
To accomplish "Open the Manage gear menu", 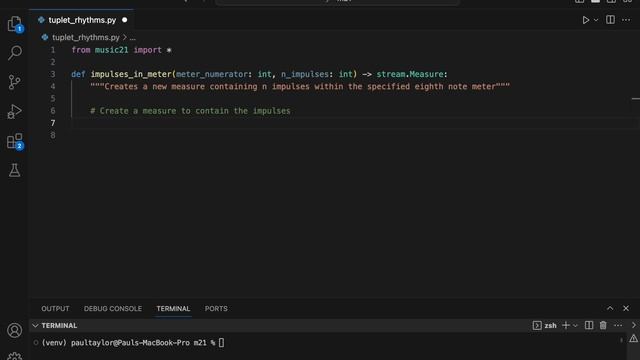I will pos(15,356).
